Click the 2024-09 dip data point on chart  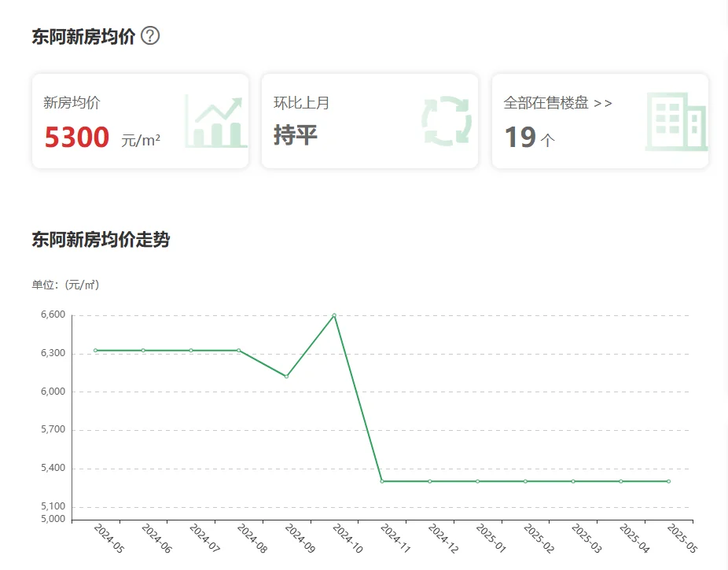[286, 377]
